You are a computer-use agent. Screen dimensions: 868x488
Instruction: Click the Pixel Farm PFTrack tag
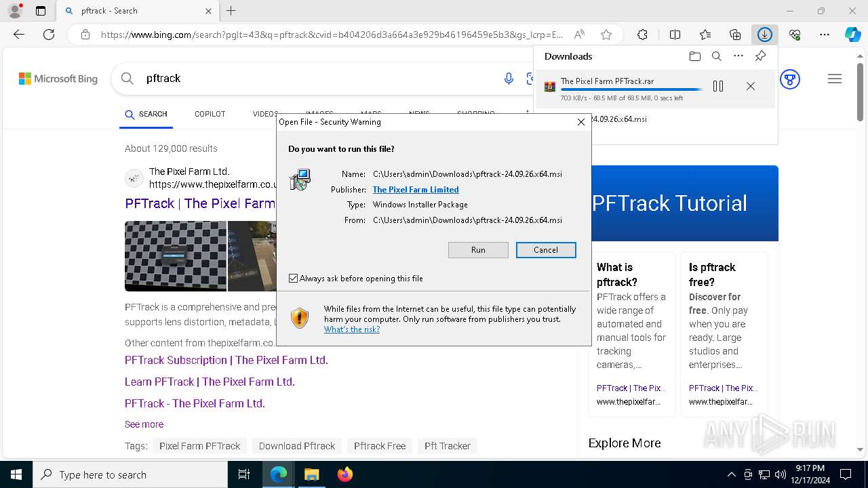[x=199, y=446]
